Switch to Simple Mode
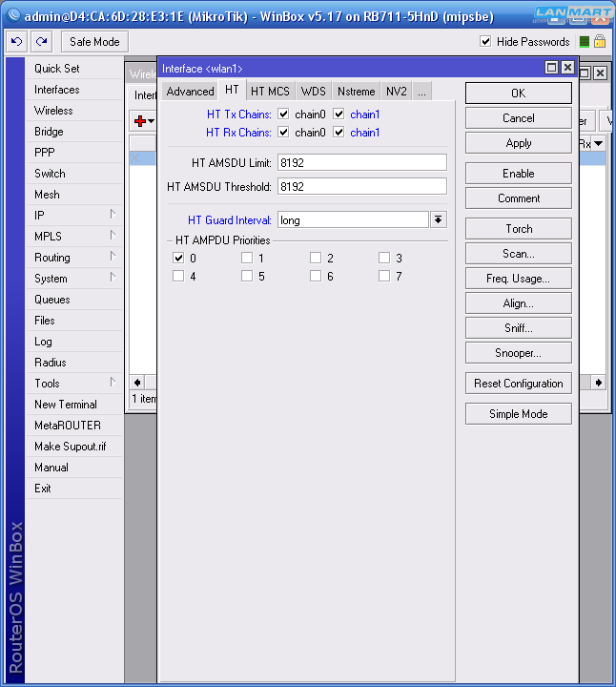The width and height of the screenshot is (616, 687). pos(519,414)
